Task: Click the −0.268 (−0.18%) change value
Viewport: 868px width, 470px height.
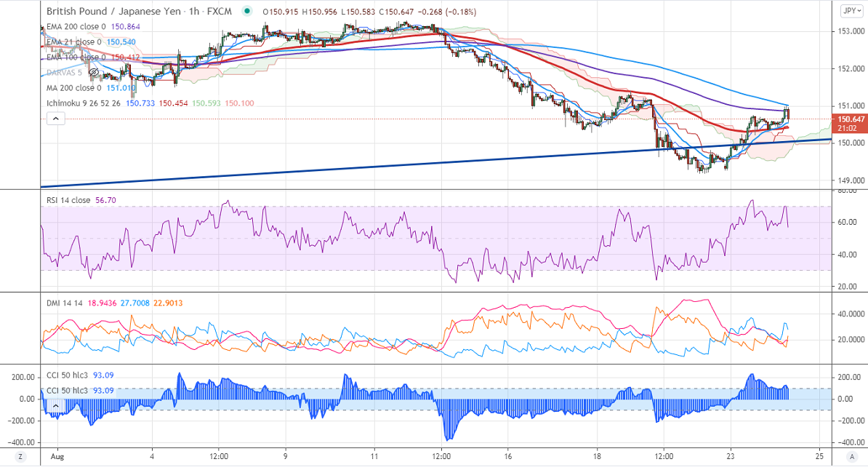Action: [x=447, y=12]
